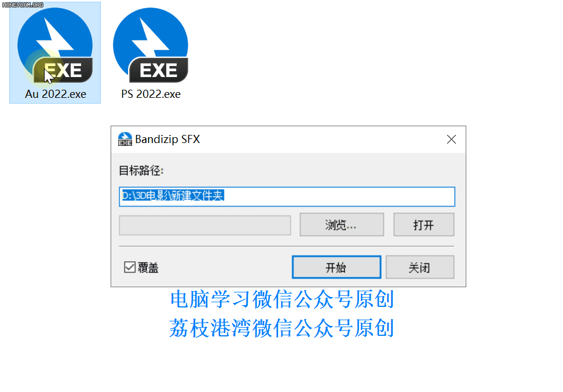Click the PS 2022.exe filename label
This screenshot has width=563, height=392.
(151, 94)
